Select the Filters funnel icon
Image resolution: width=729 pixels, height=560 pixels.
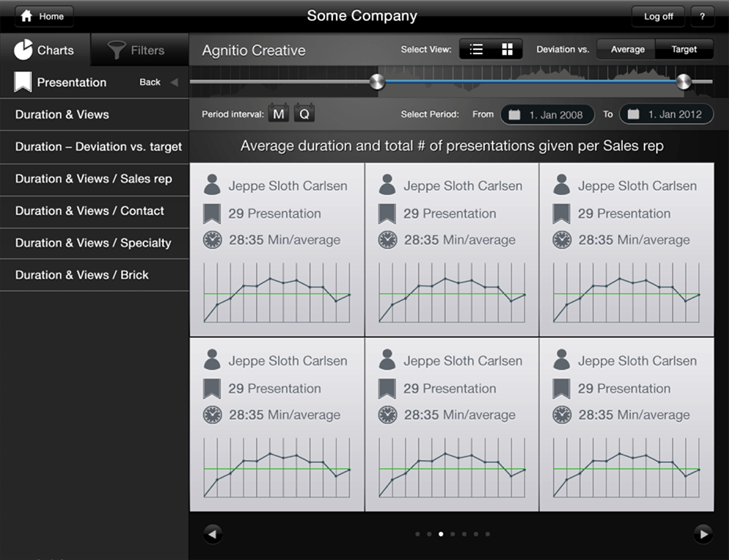(115, 50)
